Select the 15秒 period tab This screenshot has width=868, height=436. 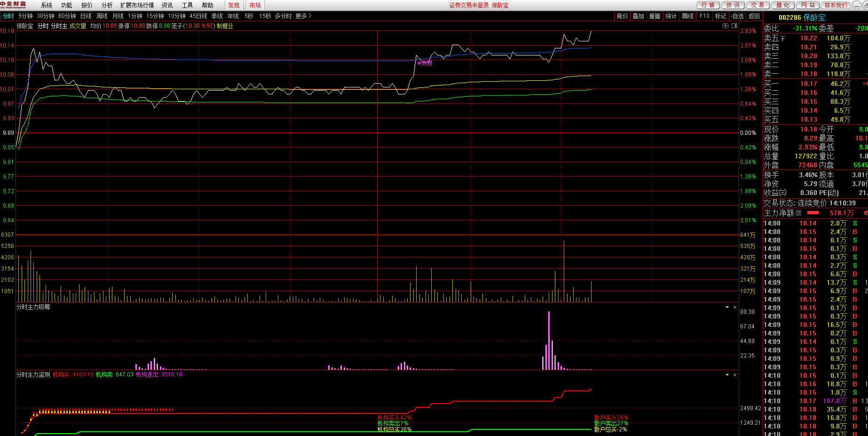265,16
